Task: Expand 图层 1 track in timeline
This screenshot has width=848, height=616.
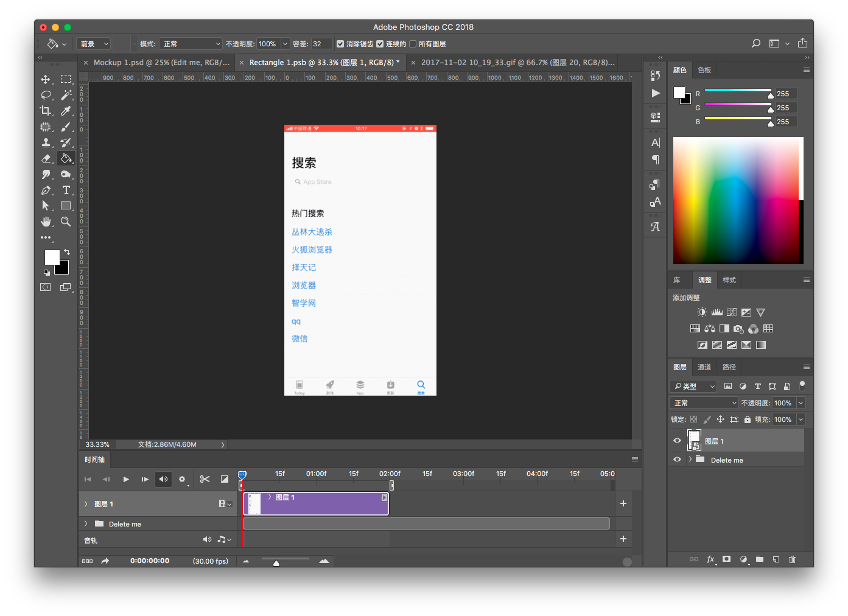Action: [86, 504]
